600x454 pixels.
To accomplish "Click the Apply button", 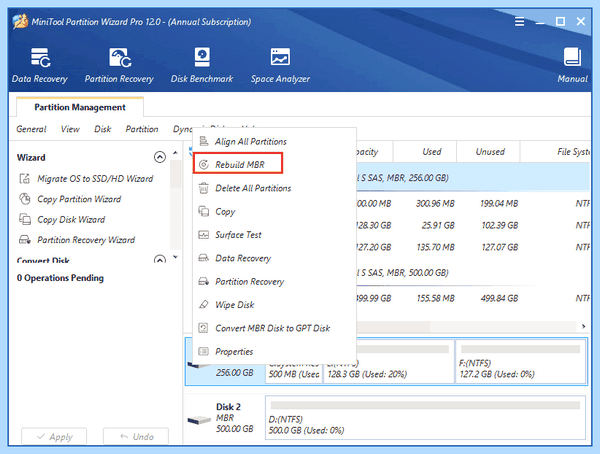I will coord(54,436).
